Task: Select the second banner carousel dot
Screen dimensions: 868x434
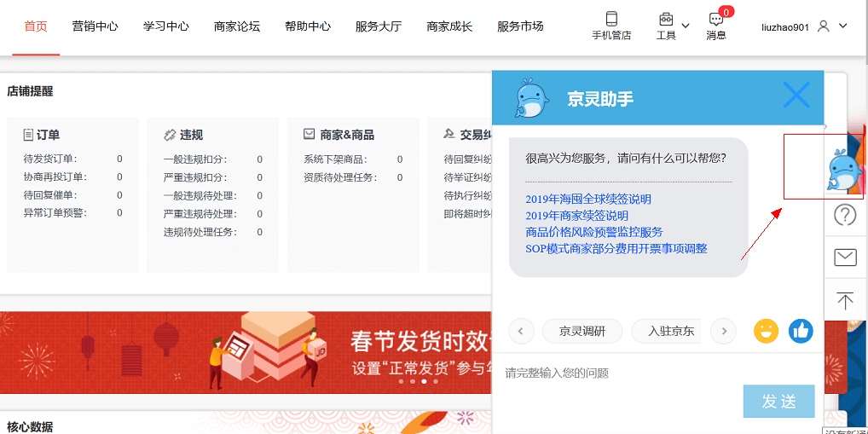Action: pyautogui.click(x=413, y=381)
